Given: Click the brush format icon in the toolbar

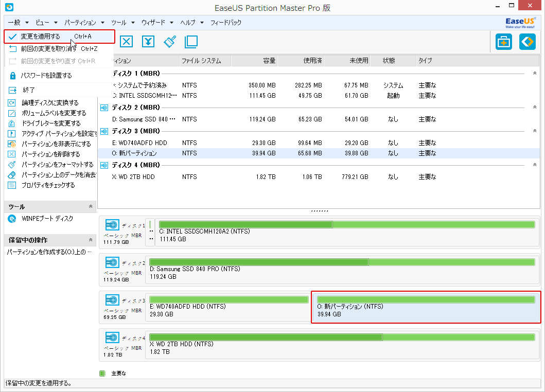Looking at the screenshot, I should (170, 42).
